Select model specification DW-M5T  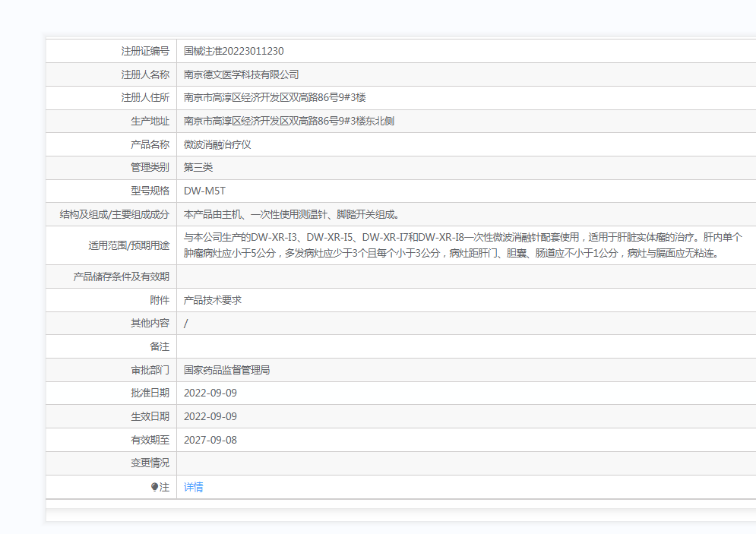tap(204, 191)
